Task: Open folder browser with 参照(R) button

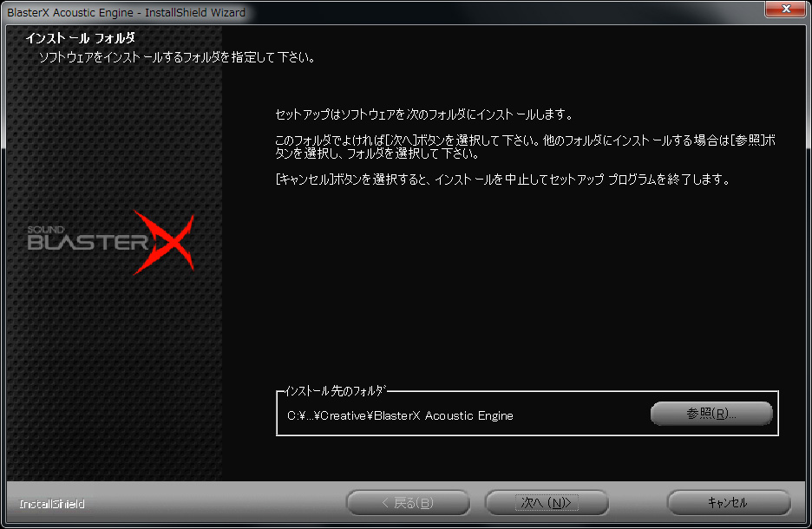Action: (x=711, y=414)
